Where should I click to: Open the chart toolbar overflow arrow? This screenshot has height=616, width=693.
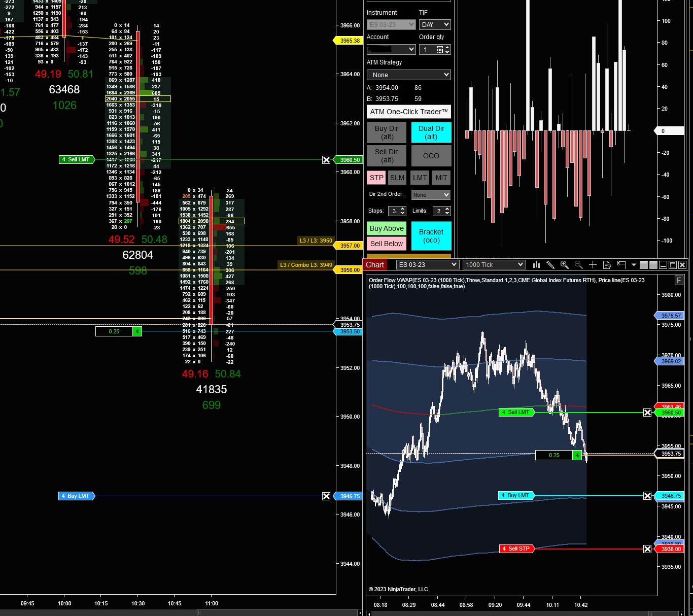click(634, 265)
